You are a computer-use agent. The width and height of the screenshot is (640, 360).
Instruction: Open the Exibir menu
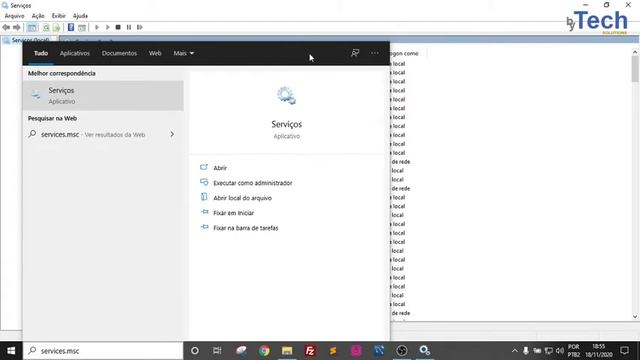(58, 16)
